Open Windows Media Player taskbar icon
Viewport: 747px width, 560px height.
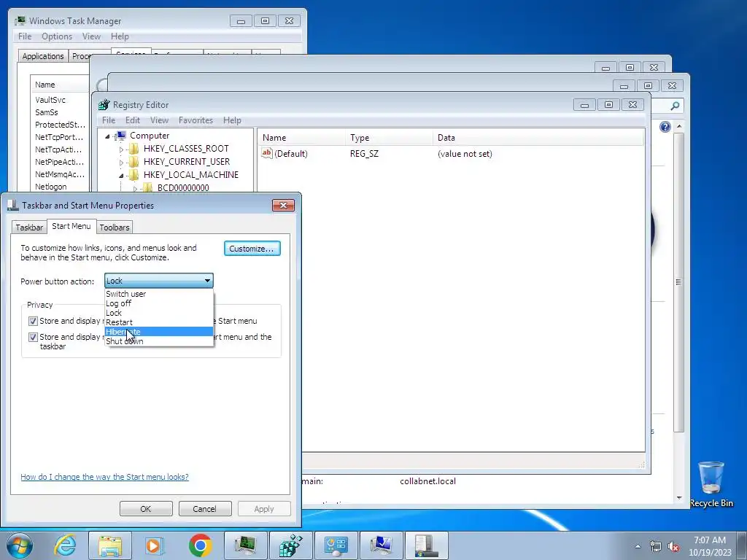pos(154,545)
